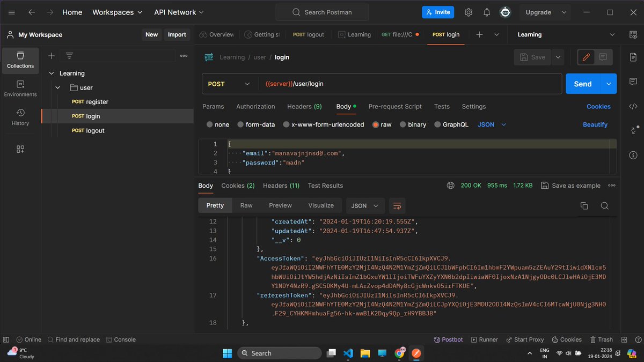Viewport: 644px width, 362px height.
Task: Copy the response body
Action: [584, 206]
